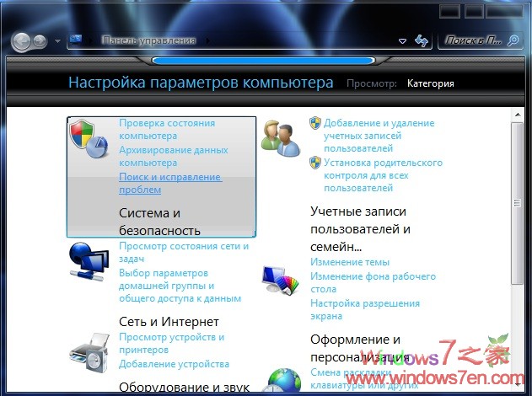Open Учетные записи пользователей category
Screen dimensions: 532x396
360,229
